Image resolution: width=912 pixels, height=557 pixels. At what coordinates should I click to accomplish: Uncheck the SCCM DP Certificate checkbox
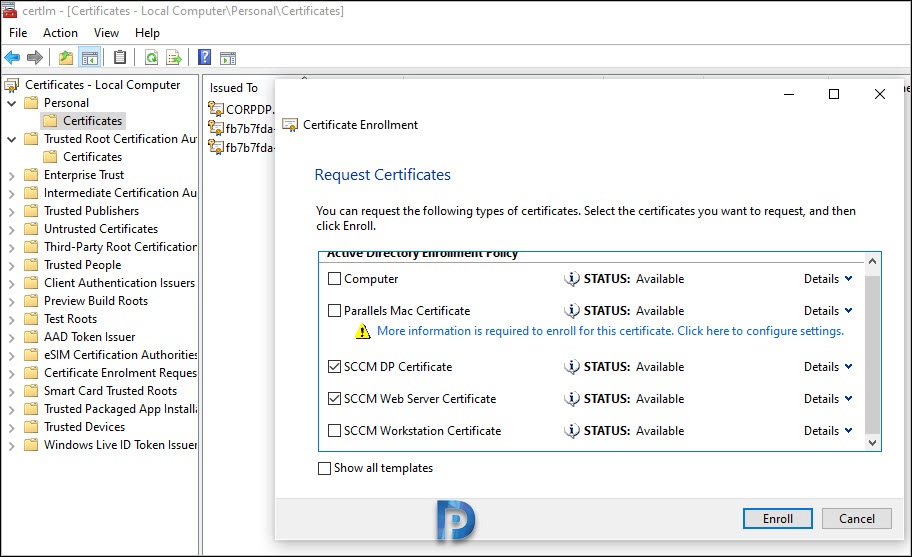tap(334, 367)
